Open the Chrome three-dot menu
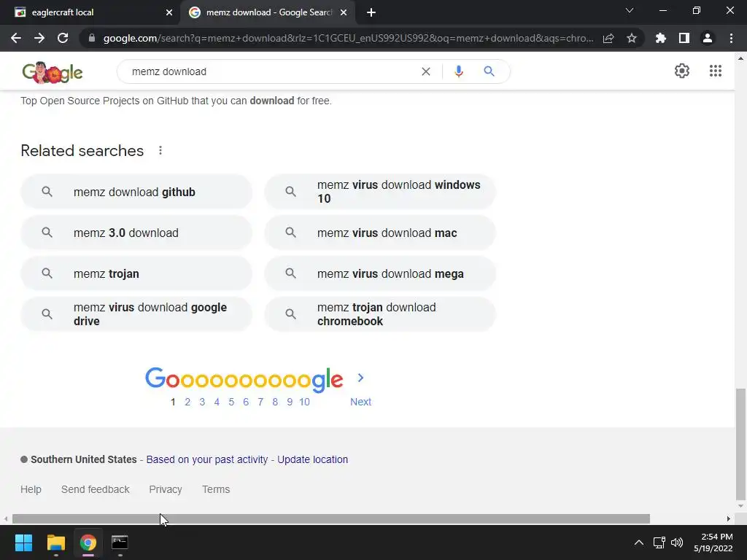747x560 pixels. pos(731,39)
